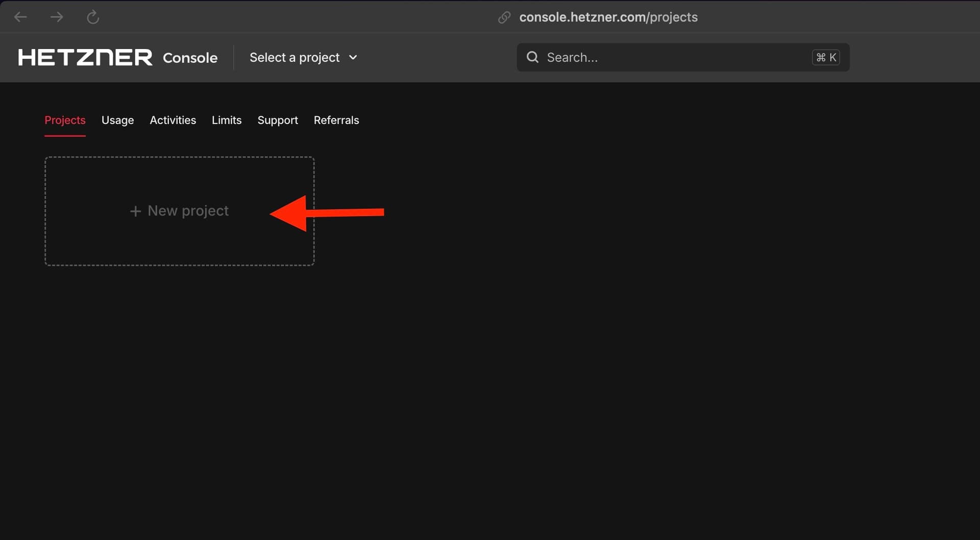Click the magnifying glass search icon
980x540 pixels.
532,57
